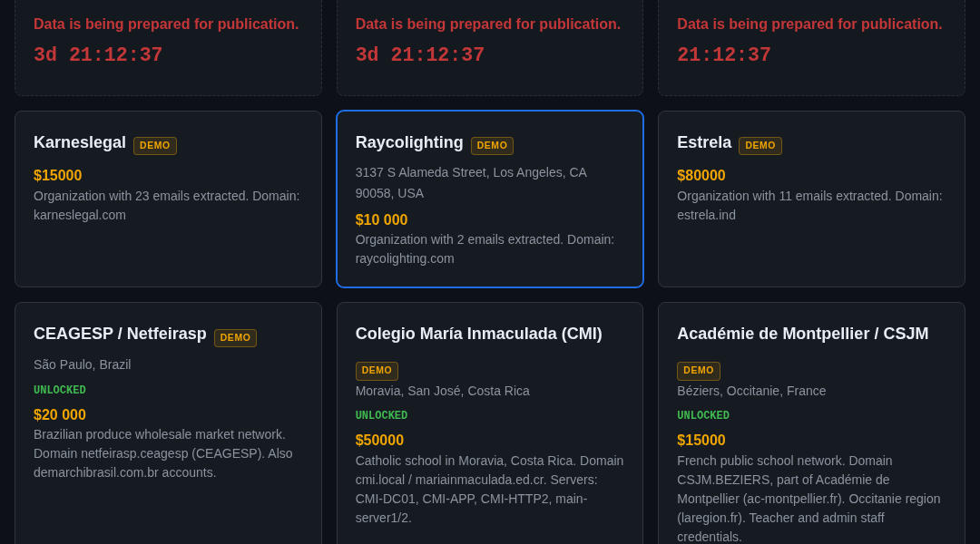The image size is (980, 544).
Task: Click the French public school network description
Action: 808,499
